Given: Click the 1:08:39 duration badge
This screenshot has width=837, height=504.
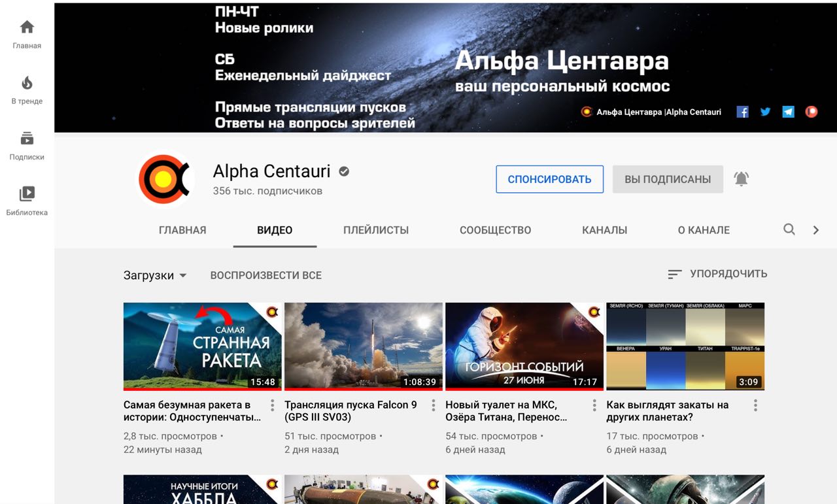Looking at the screenshot, I should 419,382.
